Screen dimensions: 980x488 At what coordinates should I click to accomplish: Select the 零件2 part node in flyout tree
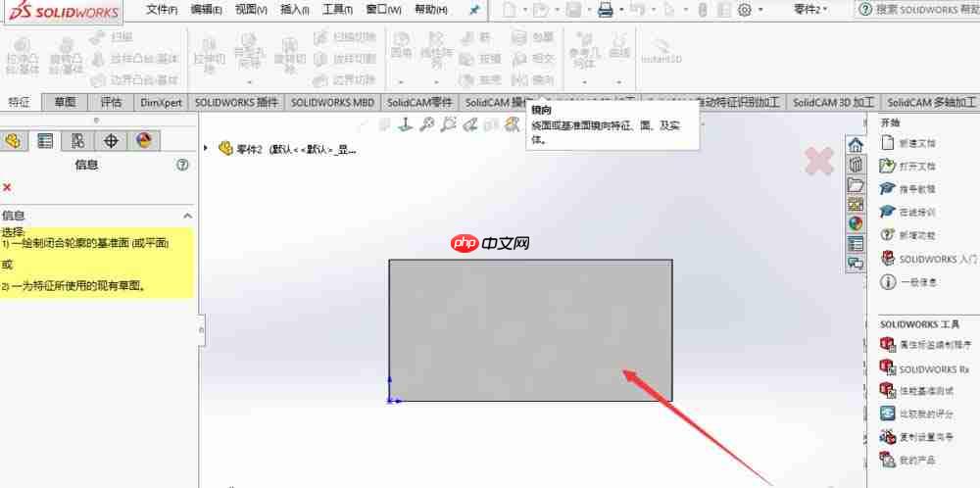click(x=289, y=149)
